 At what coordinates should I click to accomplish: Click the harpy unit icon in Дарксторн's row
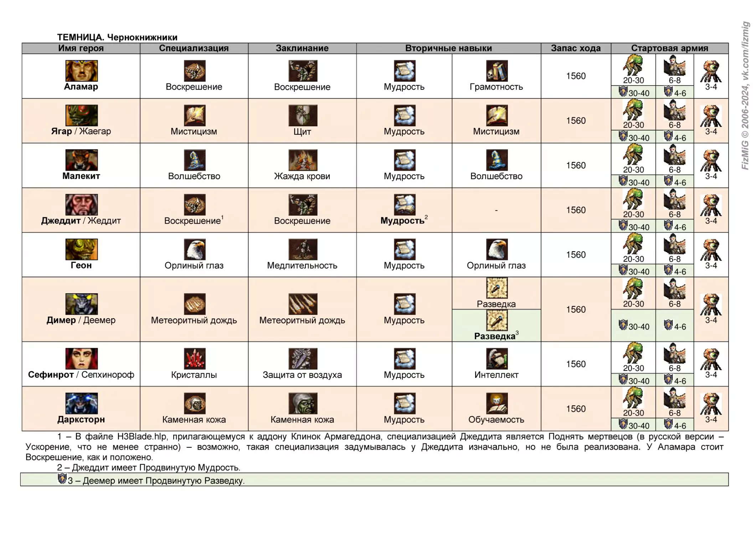[674, 398]
